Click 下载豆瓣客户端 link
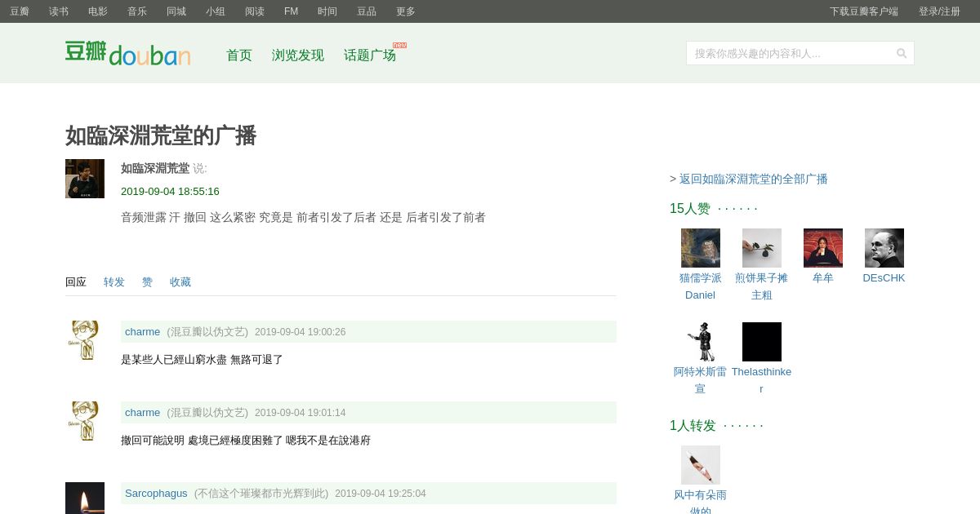This screenshot has width=980, height=514. 864,11
